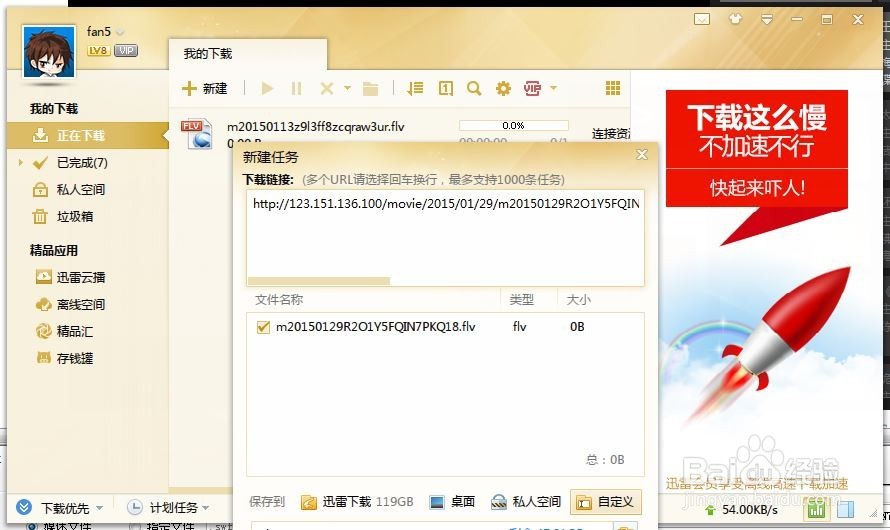Click the user avatar picture
Screen dimensions: 890x530
click(49, 52)
